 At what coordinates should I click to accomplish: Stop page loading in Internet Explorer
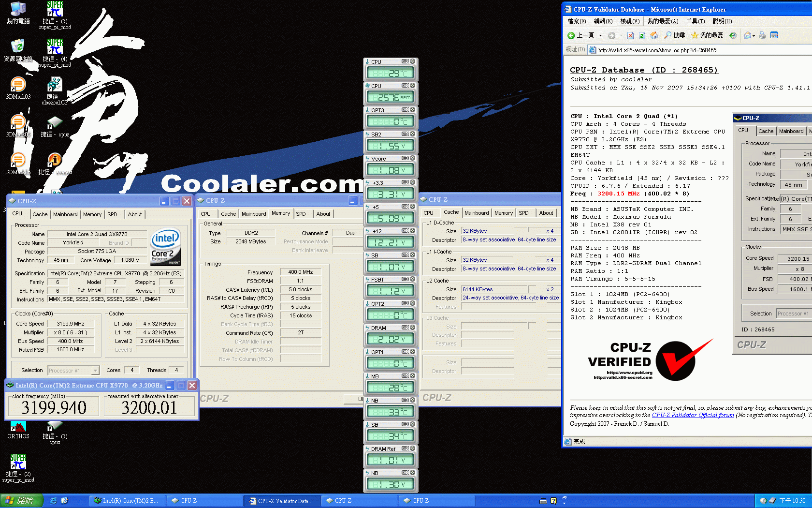pyautogui.click(x=630, y=35)
